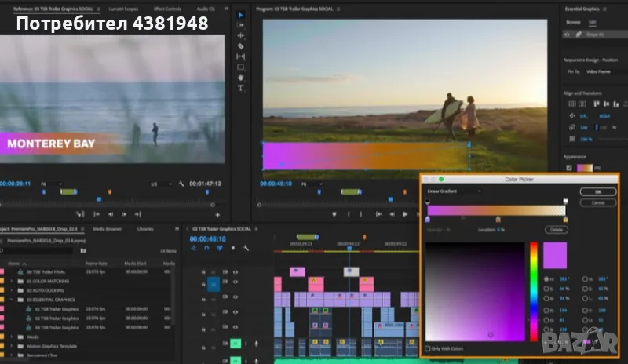Select the Selection arrow tool
Screen dimensions: 628x364
coord(240,14)
